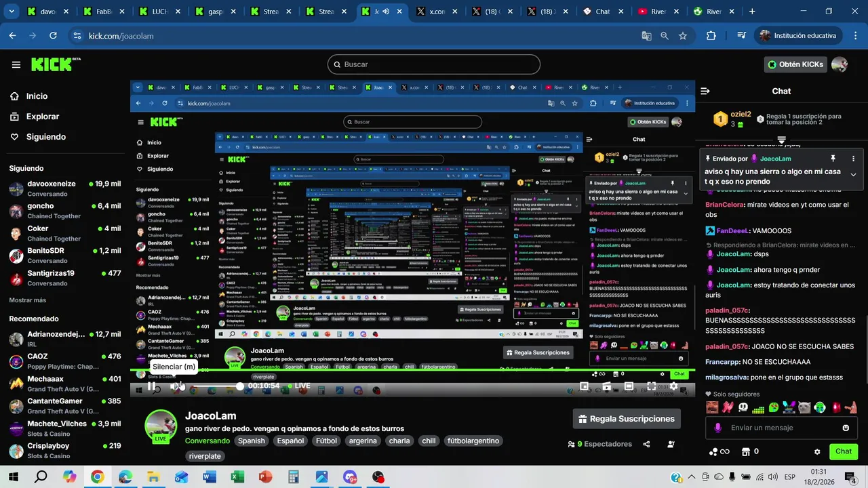Insert the grey cat emote

(804, 407)
